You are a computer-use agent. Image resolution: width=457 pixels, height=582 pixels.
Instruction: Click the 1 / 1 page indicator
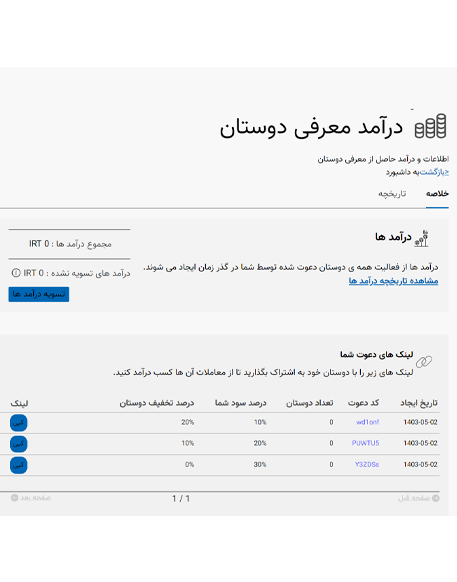181,498
